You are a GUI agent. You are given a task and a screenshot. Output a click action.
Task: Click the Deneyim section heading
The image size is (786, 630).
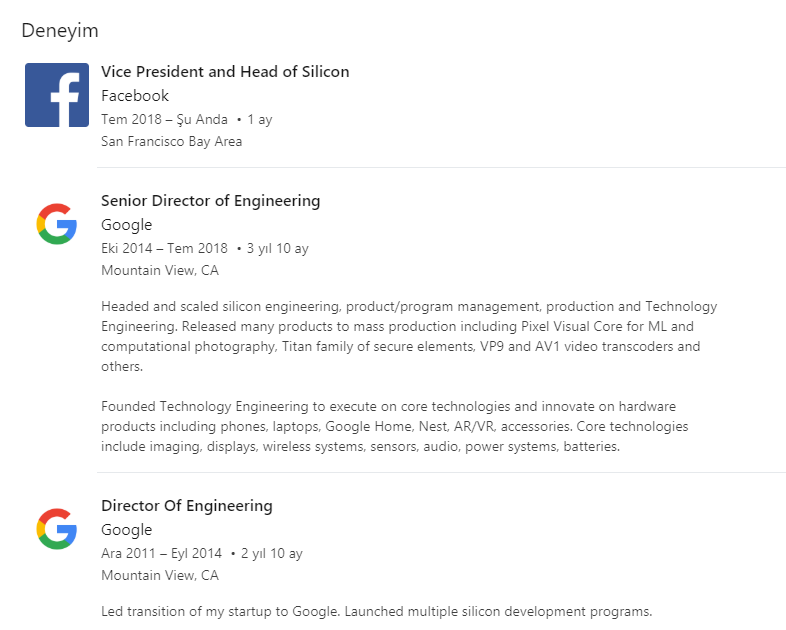point(60,31)
